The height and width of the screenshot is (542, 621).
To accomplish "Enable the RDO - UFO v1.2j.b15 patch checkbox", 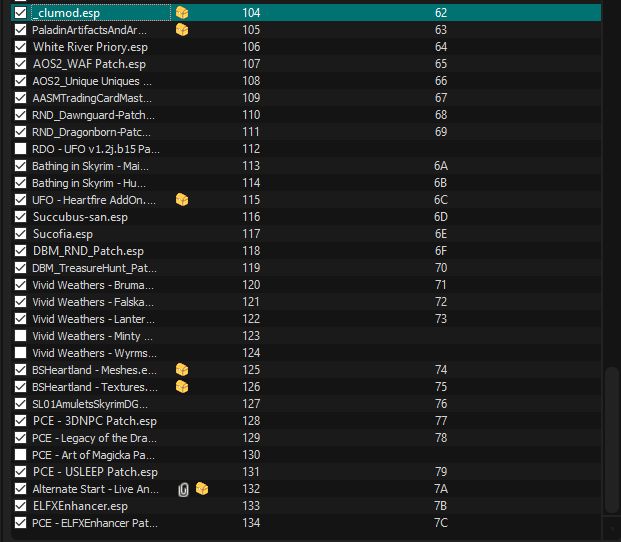I will [x=21, y=149].
